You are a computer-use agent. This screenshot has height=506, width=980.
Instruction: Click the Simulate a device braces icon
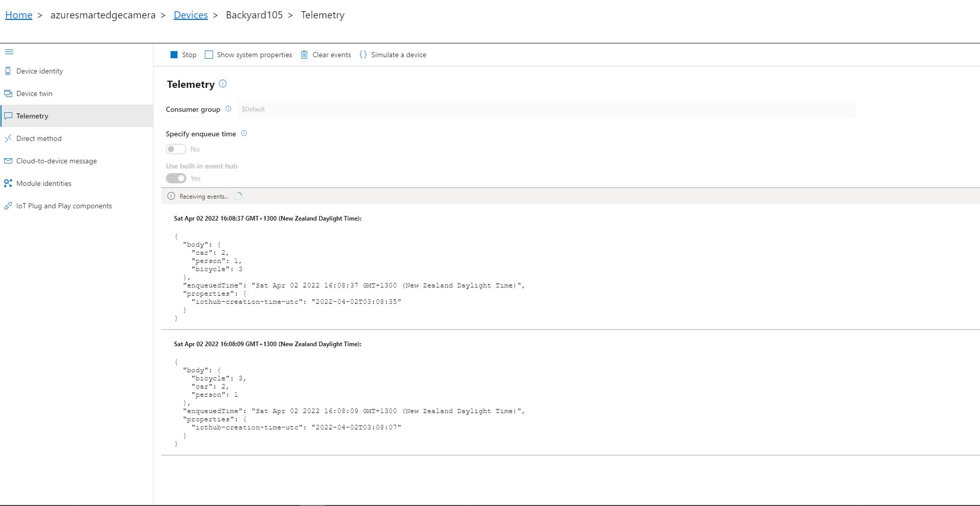pos(363,55)
